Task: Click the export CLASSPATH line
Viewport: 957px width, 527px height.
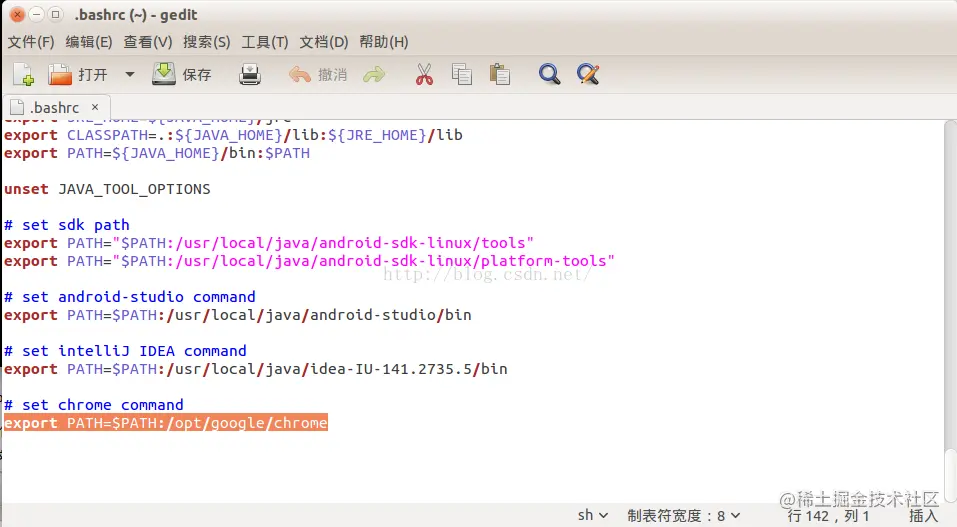Action: click(233, 135)
